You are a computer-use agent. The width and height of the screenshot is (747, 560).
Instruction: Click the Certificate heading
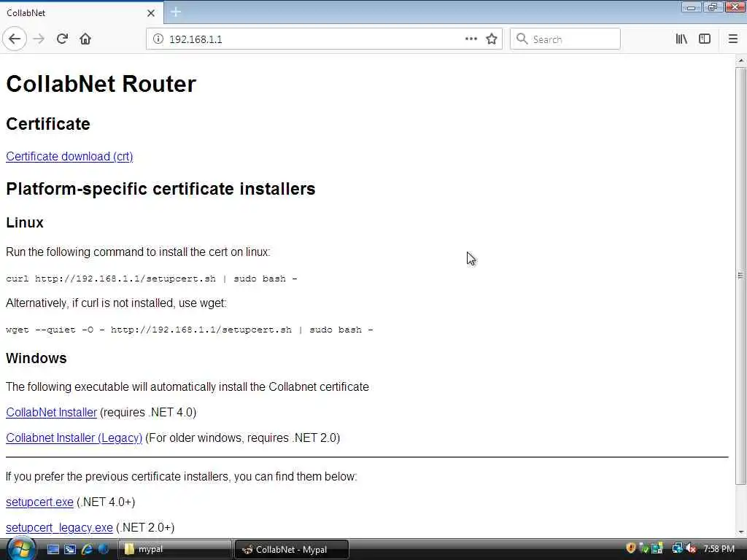[48, 124]
